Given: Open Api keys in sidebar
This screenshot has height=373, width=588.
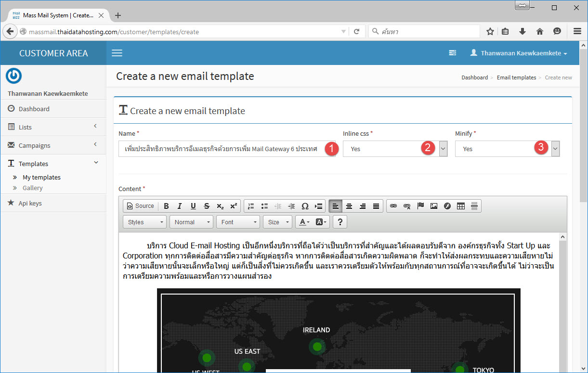Looking at the screenshot, I should click(x=53, y=203).
